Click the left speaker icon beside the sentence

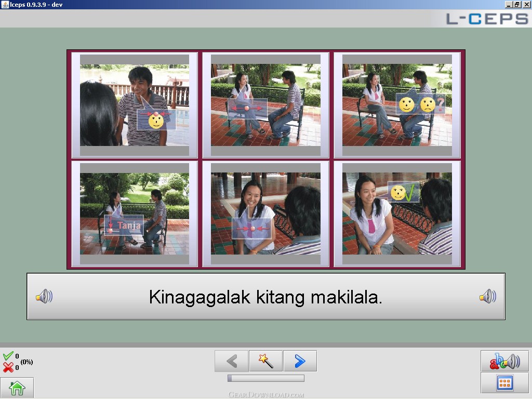[x=44, y=297]
